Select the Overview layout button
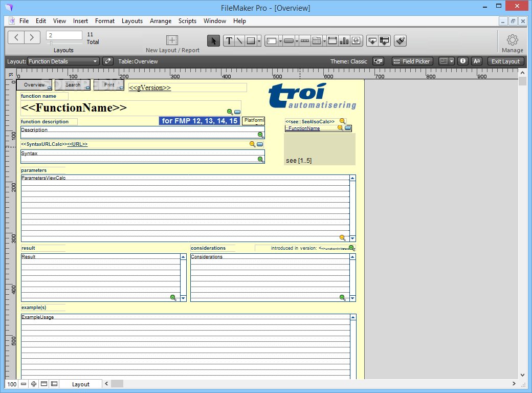This screenshot has width=532, height=393. point(34,85)
